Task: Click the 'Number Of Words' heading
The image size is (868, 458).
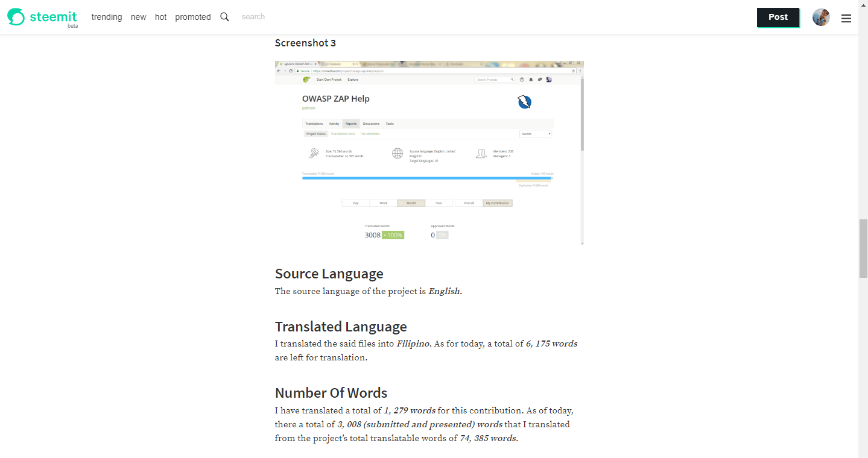Action: [x=331, y=393]
